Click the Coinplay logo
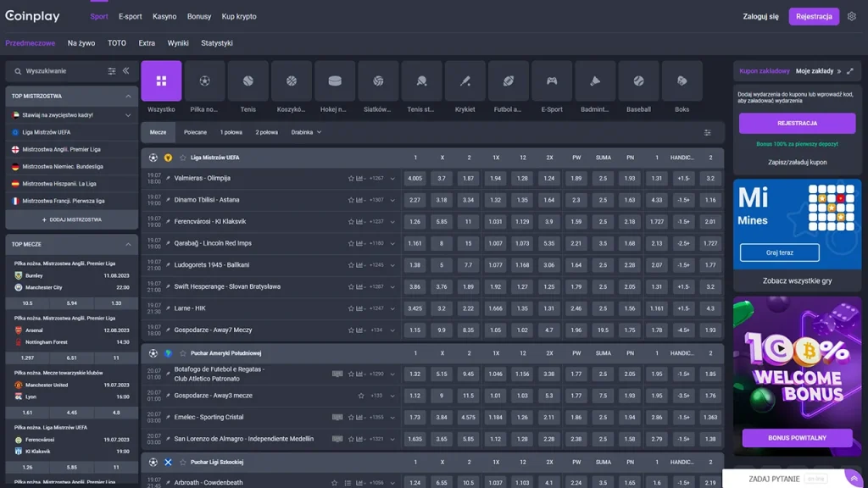 (x=33, y=16)
